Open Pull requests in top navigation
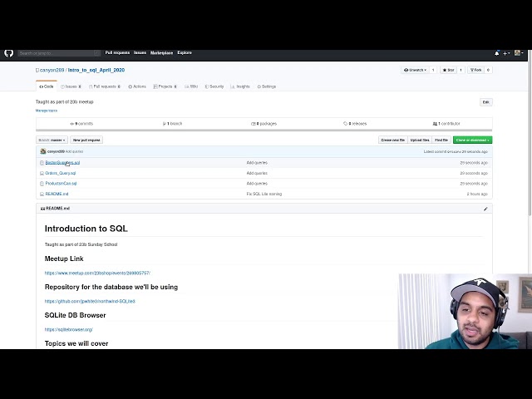 (x=117, y=52)
